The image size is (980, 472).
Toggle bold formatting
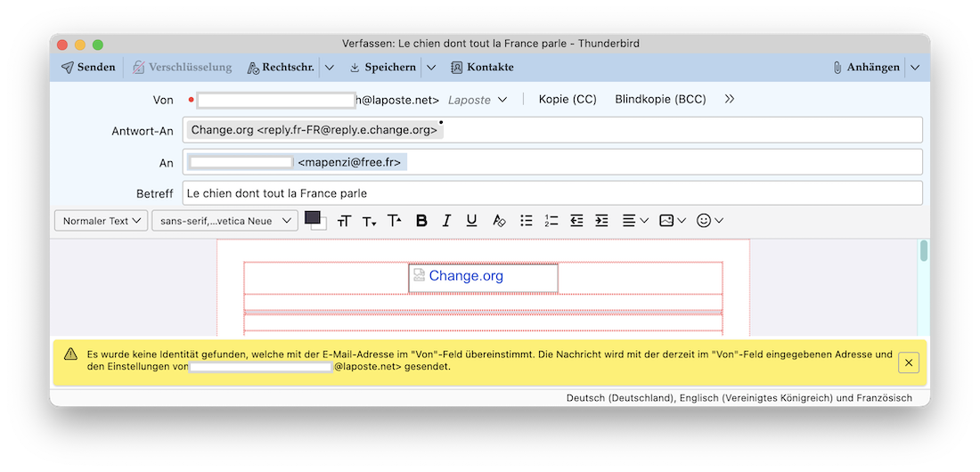[x=422, y=221]
